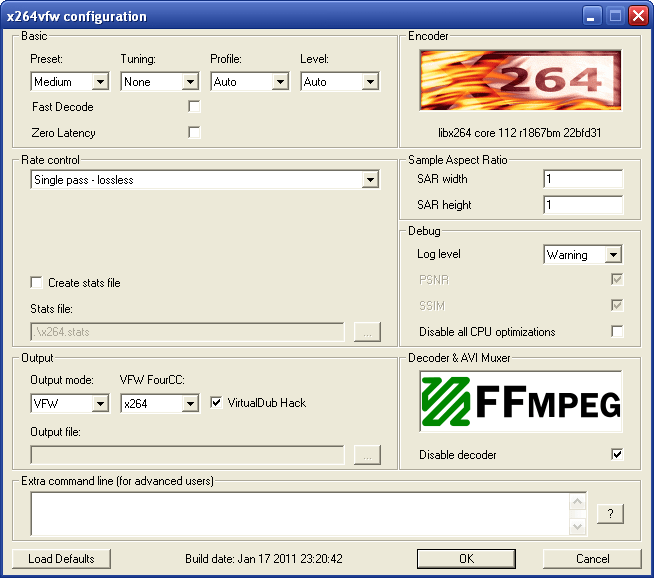Open the Profile dropdown set to Auto
Screen dimensions: 654x578
point(250,82)
